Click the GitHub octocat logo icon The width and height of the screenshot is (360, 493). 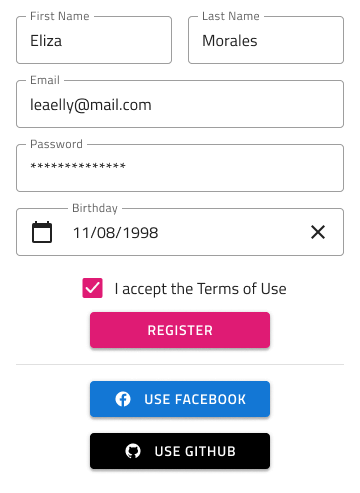[x=133, y=451]
